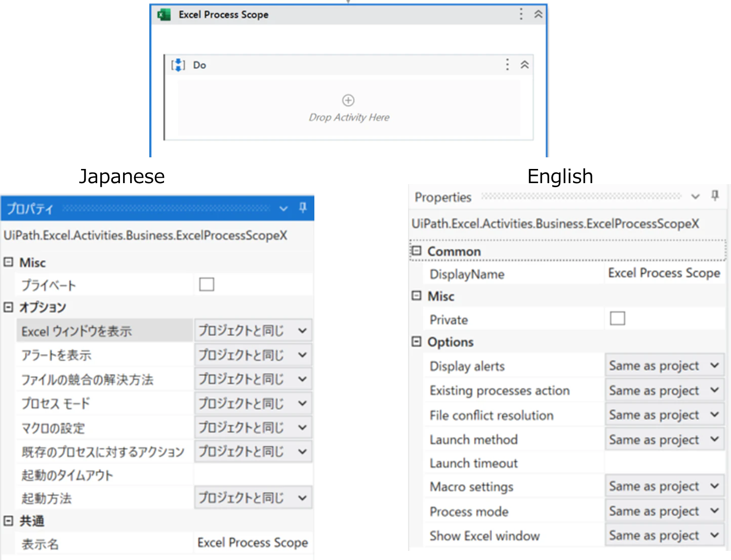The height and width of the screenshot is (560, 731).
Task: Open the Macro settings dropdown
Action: 664,486
